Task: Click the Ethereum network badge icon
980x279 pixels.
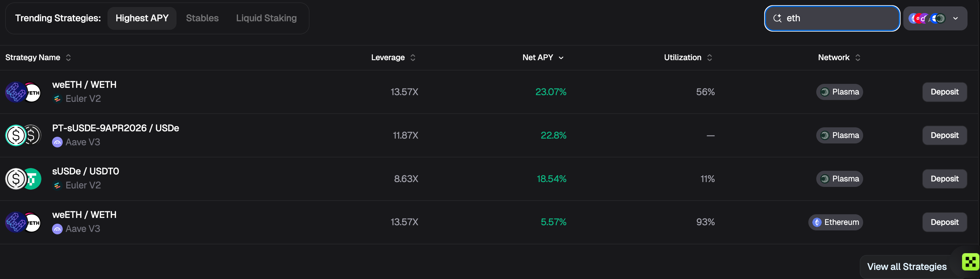Action: click(x=817, y=222)
